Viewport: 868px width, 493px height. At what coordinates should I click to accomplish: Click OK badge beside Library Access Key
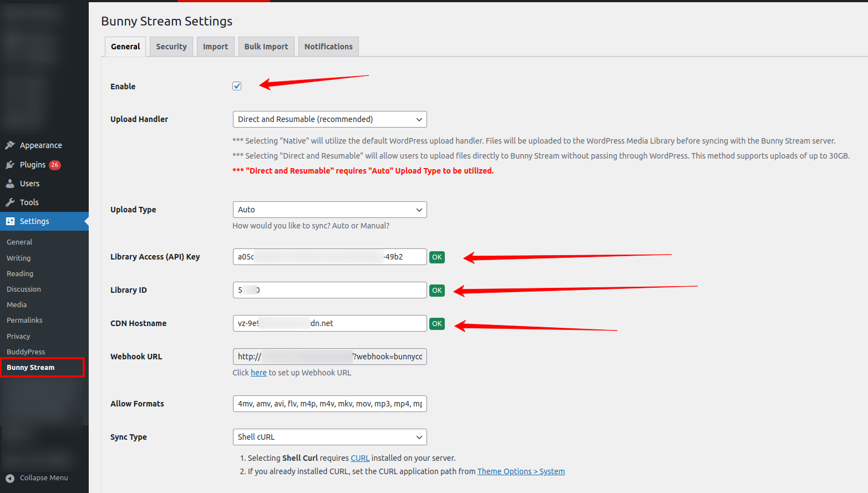437,257
